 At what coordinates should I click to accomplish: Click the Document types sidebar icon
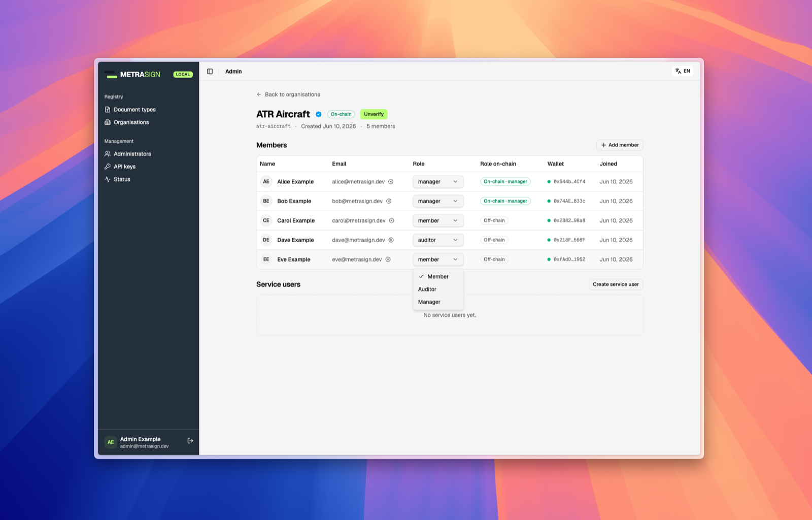pyautogui.click(x=108, y=110)
